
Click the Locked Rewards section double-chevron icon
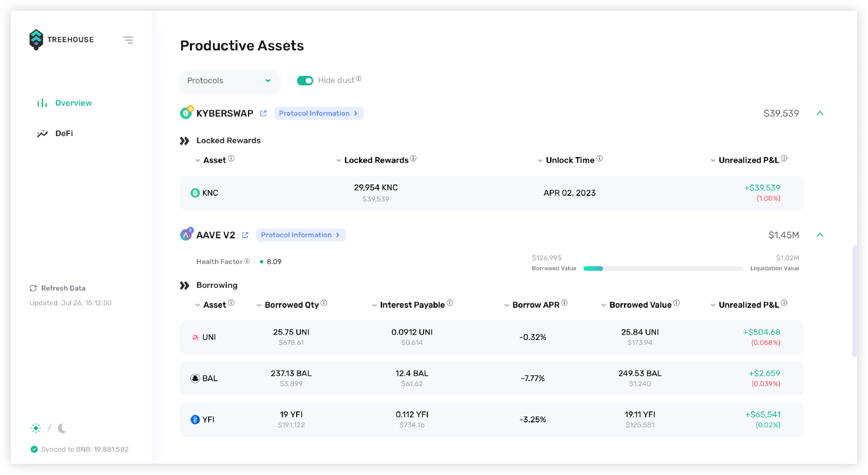click(184, 141)
